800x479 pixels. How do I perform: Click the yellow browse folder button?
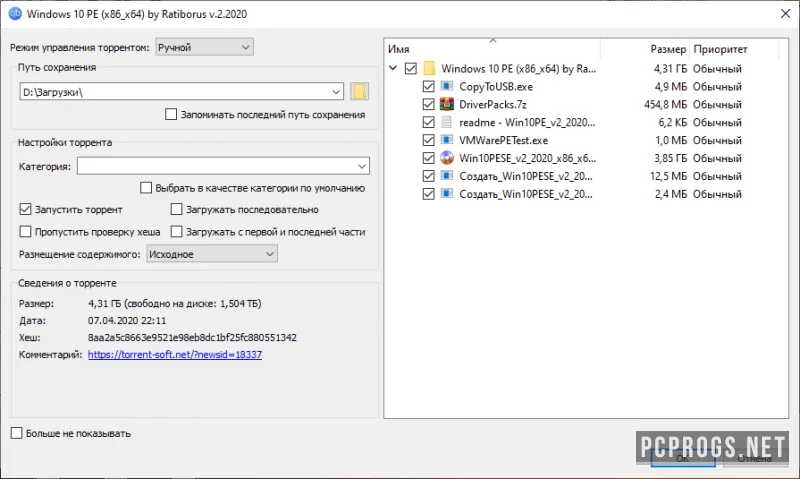[x=360, y=92]
